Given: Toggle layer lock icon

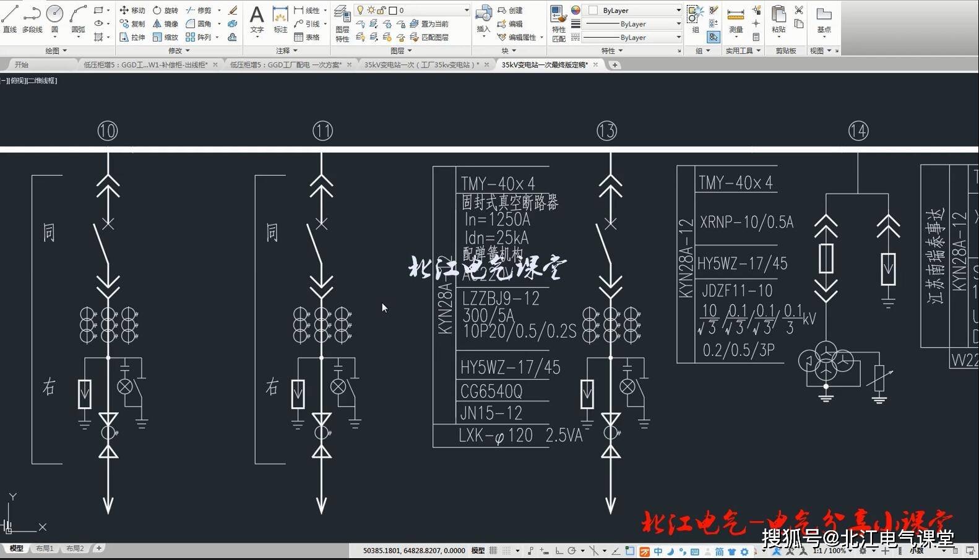Looking at the screenshot, I should 381,11.
